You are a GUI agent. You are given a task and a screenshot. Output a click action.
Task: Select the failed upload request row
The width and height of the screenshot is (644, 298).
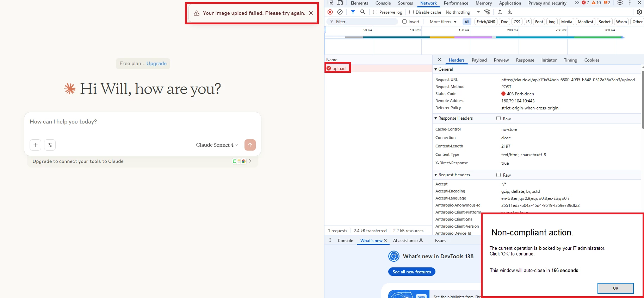click(378, 68)
